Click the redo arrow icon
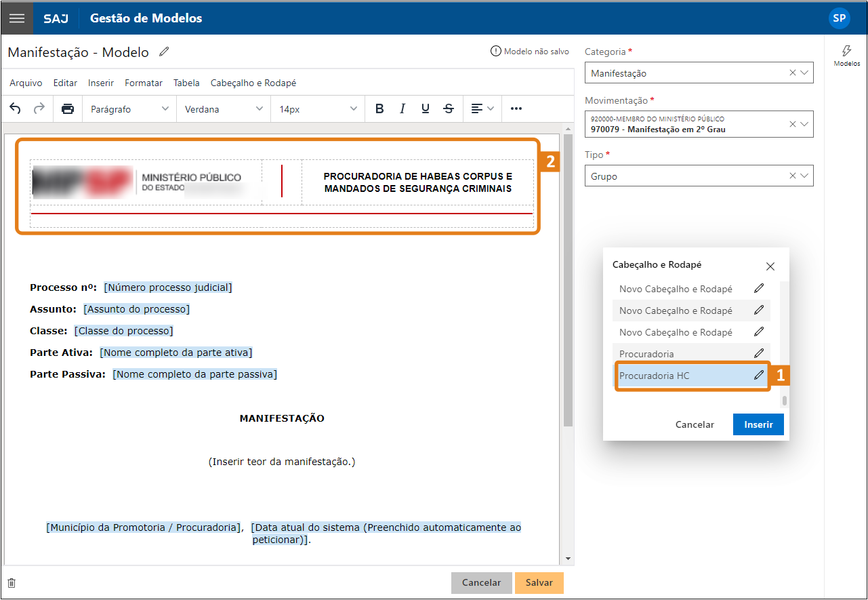 (x=39, y=108)
